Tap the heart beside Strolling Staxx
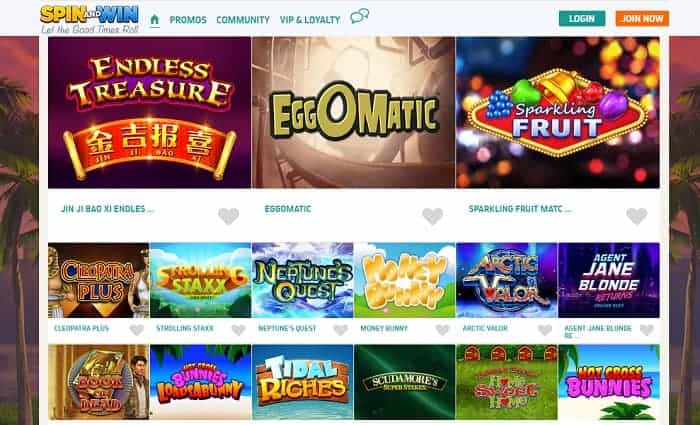Viewport: 700px width, 425px height. (238, 330)
